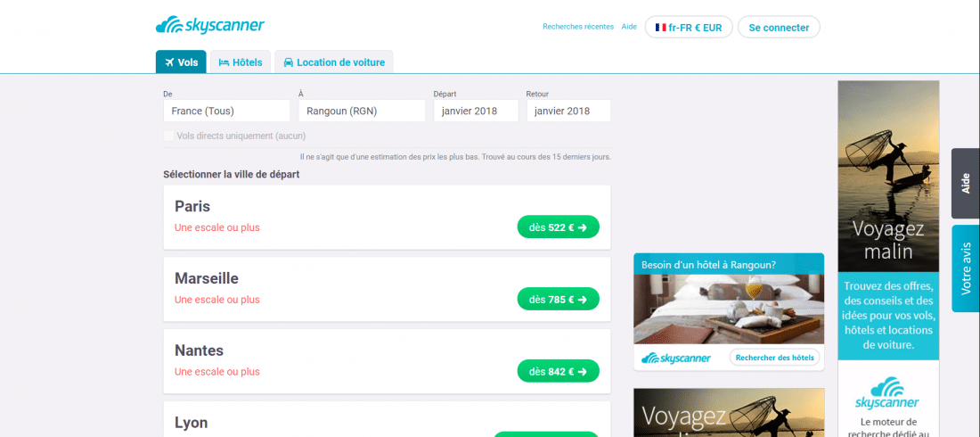Image resolution: width=980 pixels, height=437 pixels.
Task: Click the Skyscanner logo in the header
Action: point(210,26)
